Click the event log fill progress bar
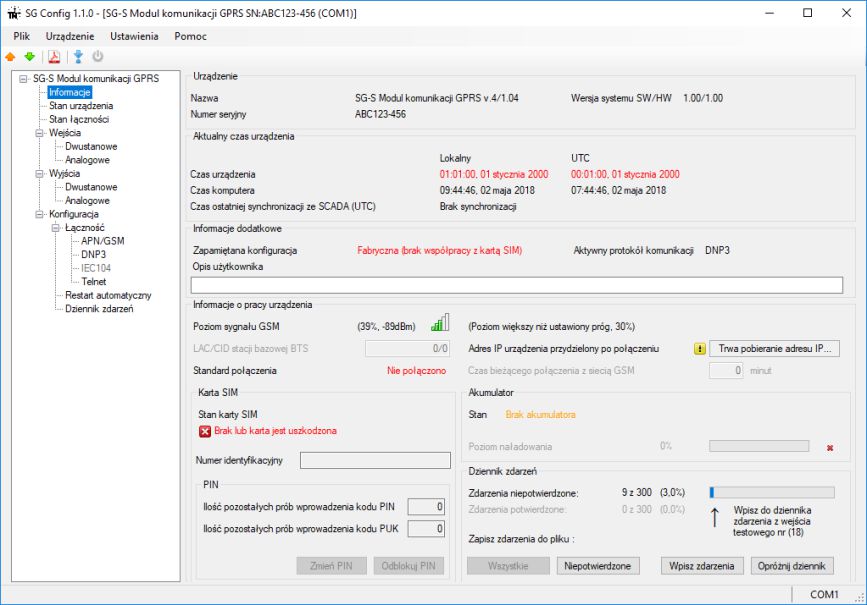 tap(770, 492)
